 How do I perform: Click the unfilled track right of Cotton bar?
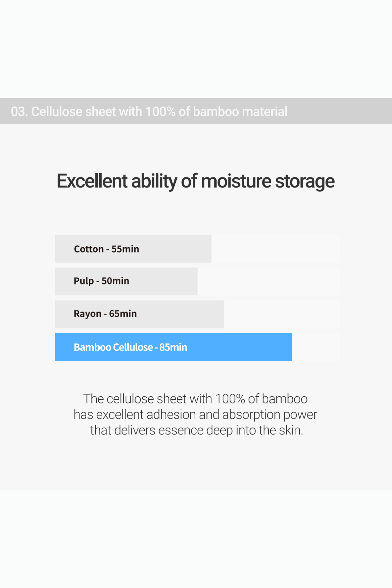pyautogui.click(x=275, y=249)
